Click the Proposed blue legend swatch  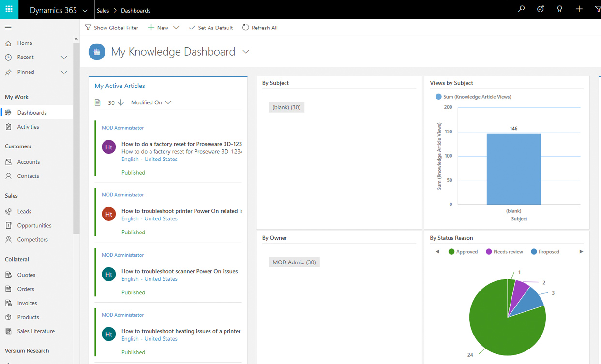[534, 252]
